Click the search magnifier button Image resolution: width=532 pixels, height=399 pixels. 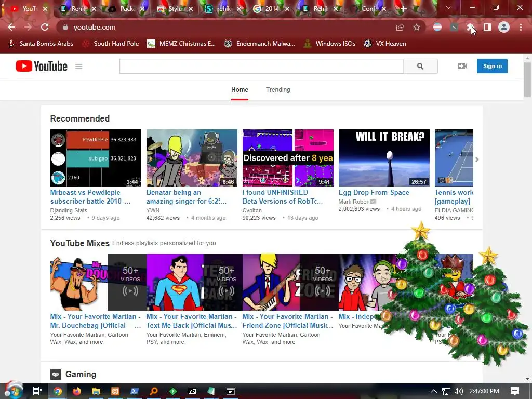[420, 66]
